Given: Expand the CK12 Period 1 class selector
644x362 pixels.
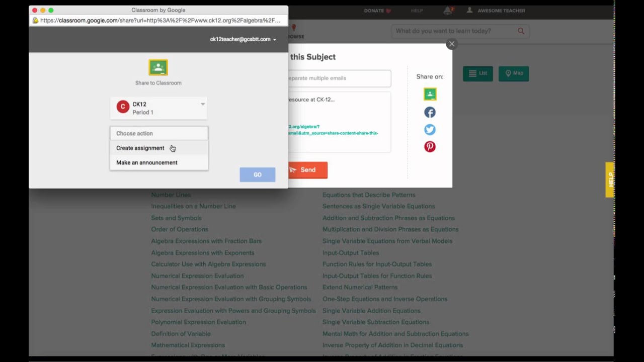Looking at the screenshot, I should point(158,108).
